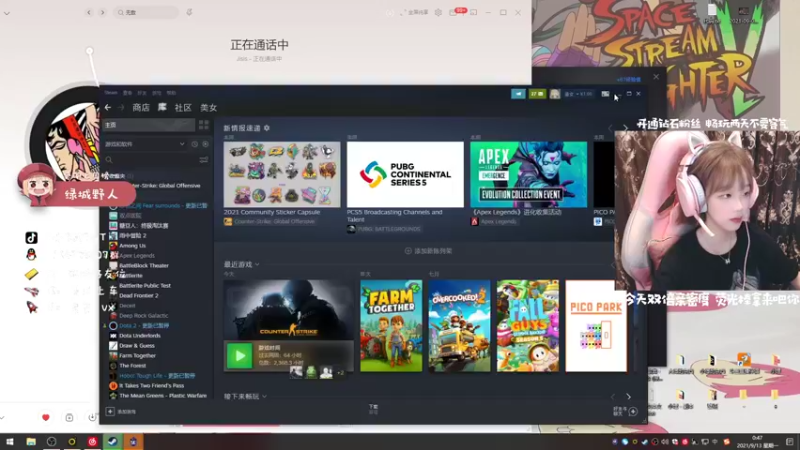Open the 2021 Community Sticker Capsule news card

point(282,174)
